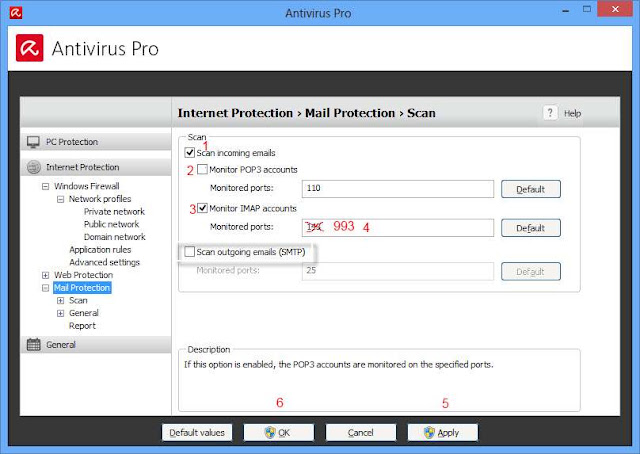Screen dimensions: 640x454
Task: Minimize the Antivirus Pro window
Action: (x=565, y=10)
